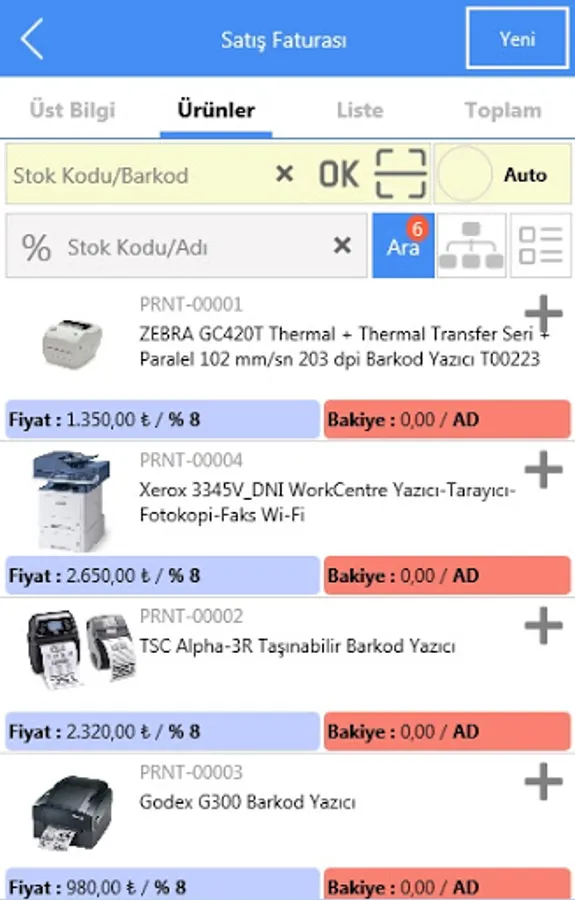The image size is (575, 900).
Task: Focus the Stok Kodu/Barkod input field
Action: point(138,174)
